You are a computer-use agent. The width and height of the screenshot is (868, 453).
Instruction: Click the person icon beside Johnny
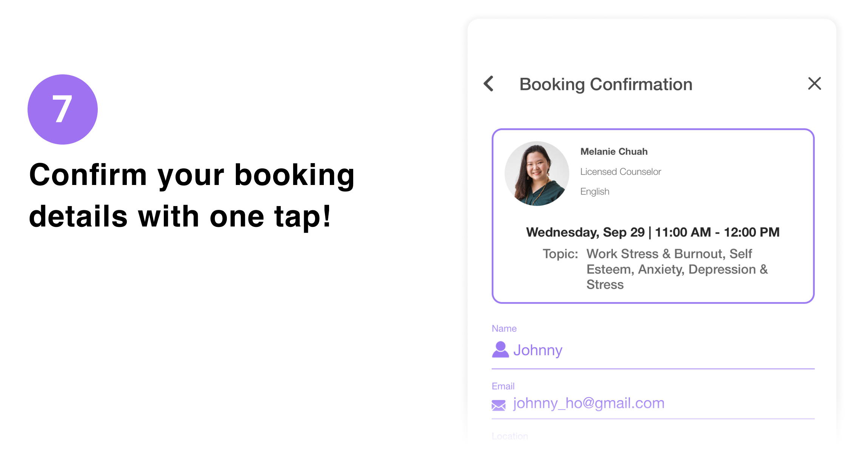pyautogui.click(x=500, y=350)
